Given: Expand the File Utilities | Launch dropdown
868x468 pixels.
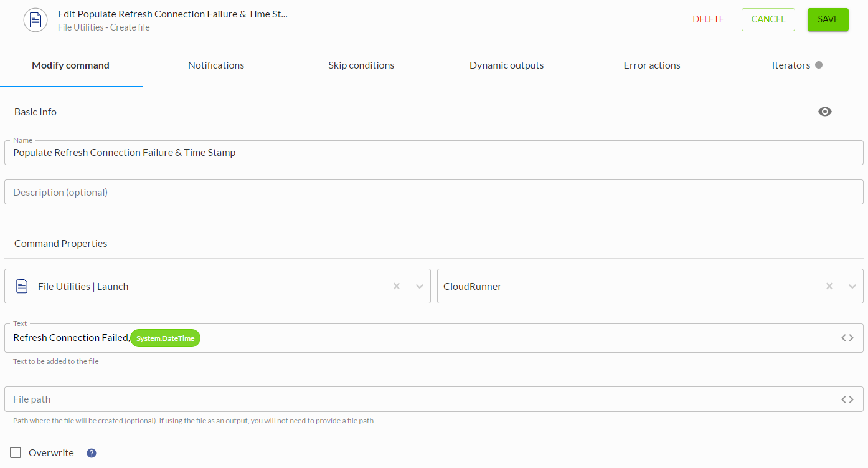Looking at the screenshot, I should pos(420,286).
